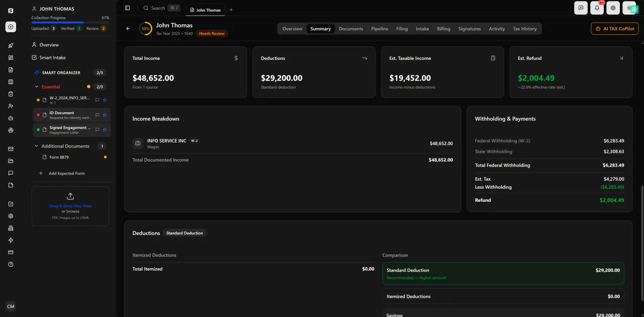Image resolution: width=644 pixels, height=317 pixels.
Task: Click the INFO SERVICE INC income row
Action: pyautogui.click(x=292, y=143)
